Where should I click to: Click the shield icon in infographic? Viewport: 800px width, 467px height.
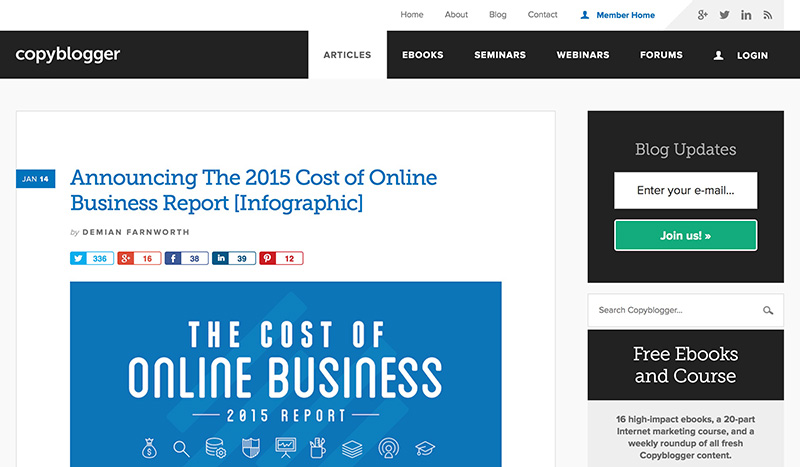pyautogui.click(x=251, y=448)
